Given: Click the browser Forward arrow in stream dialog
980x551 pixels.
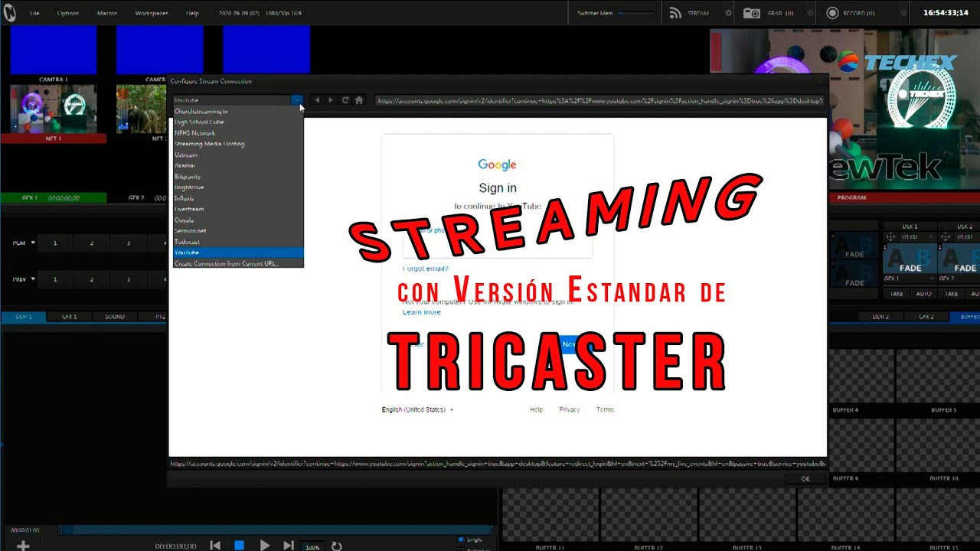Looking at the screenshot, I should point(331,100).
